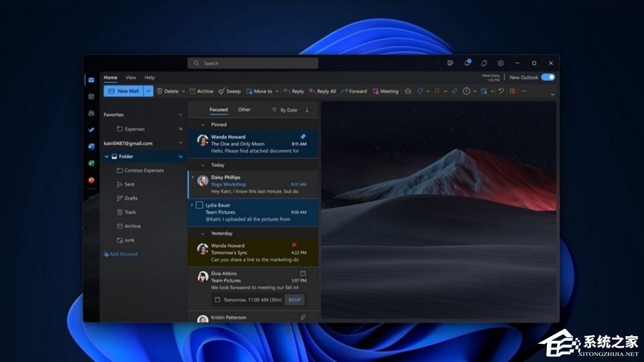644x362 pixels.
Task: Open the Help tab
Action: point(150,77)
